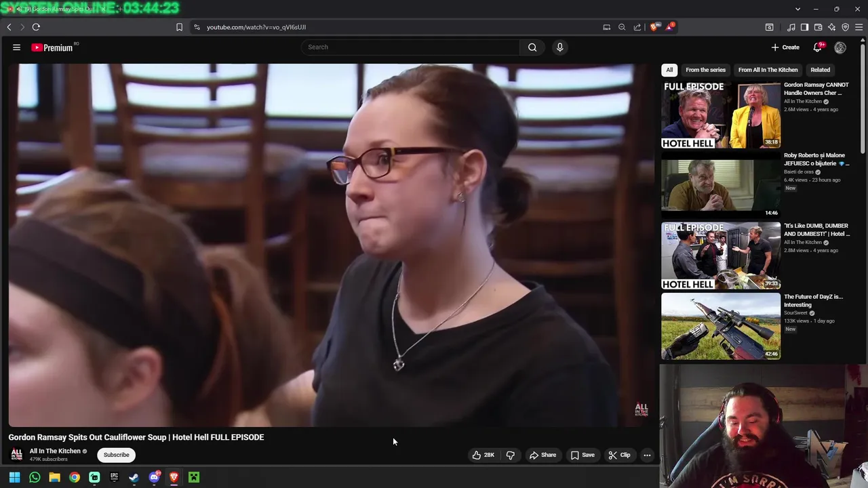
Task: Open All In The Kitchen channel avatar
Action: click(17, 454)
